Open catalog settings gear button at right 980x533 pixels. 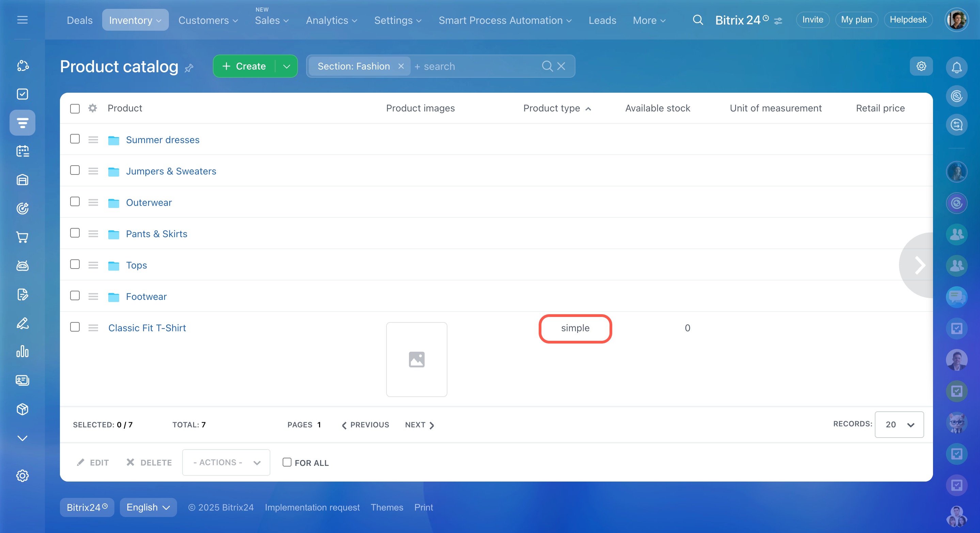coord(921,66)
